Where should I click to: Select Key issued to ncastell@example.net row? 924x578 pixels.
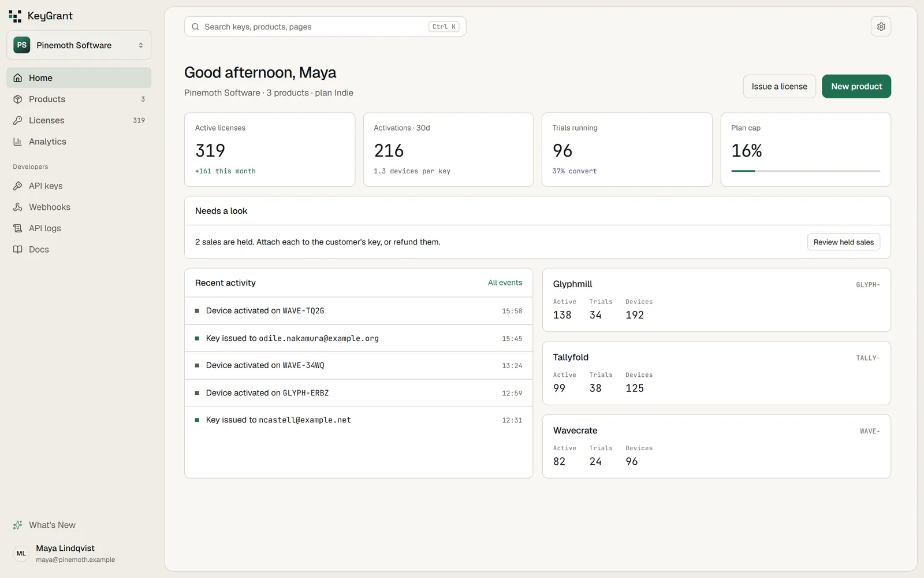358,420
